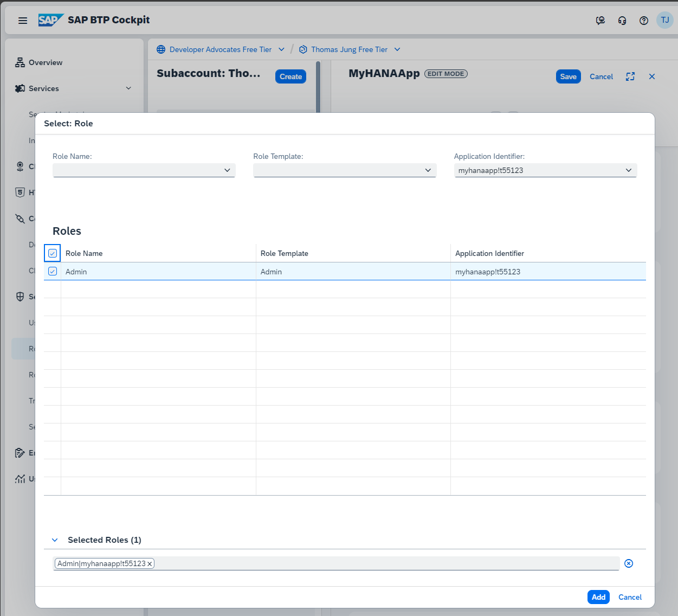678x616 pixels.
Task: Click the HTML5 icon in sidebar
Action: pos(20,193)
